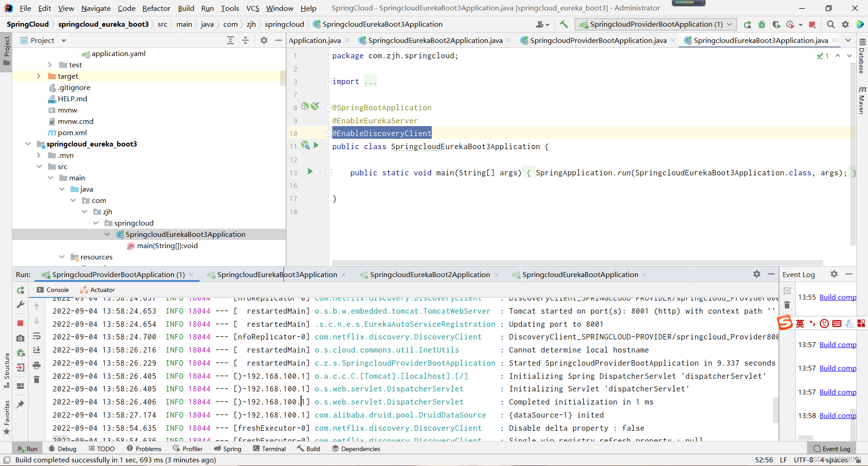The width and height of the screenshot is (868, 466).
Task: Switch to Actuator tab in Run panel
Action: tap(98, 290)
